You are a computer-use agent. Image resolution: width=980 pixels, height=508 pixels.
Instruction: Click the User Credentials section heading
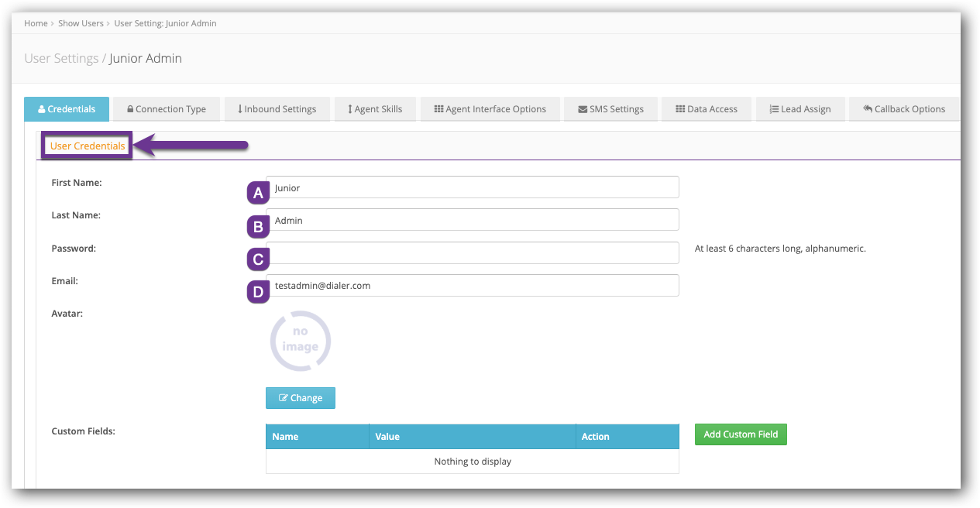[88, 146]
